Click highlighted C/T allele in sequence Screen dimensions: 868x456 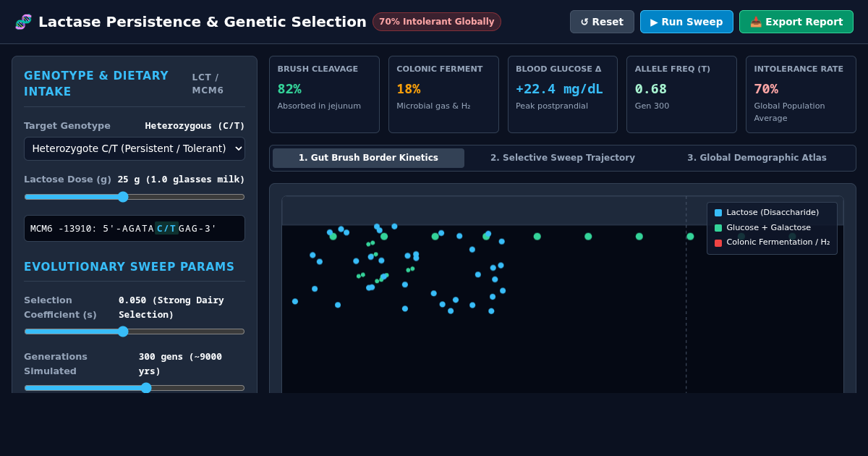click(166, 228)
